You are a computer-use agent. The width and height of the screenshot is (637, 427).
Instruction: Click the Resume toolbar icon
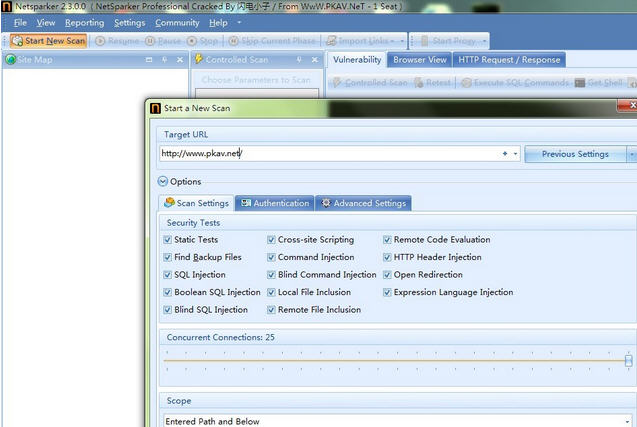(x=100, y=41)
